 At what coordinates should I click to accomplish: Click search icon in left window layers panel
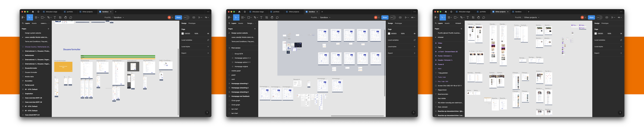23,23
